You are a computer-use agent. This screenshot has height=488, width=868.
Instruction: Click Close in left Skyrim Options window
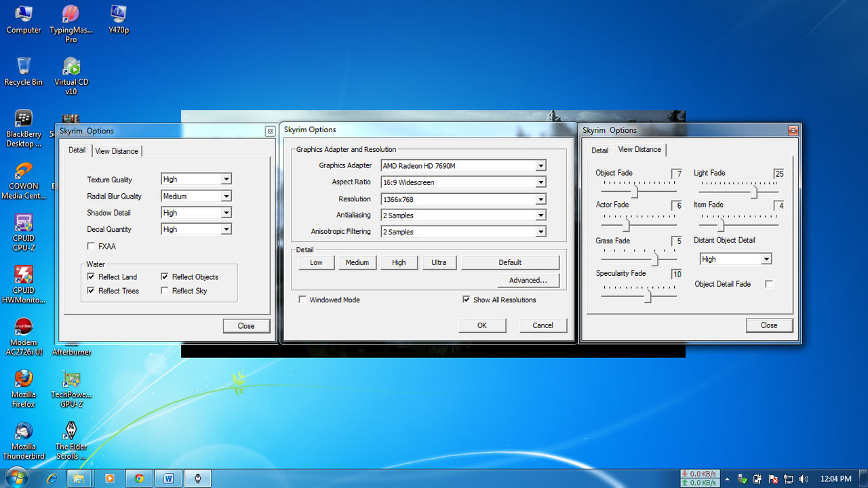(x=246, y=326)
